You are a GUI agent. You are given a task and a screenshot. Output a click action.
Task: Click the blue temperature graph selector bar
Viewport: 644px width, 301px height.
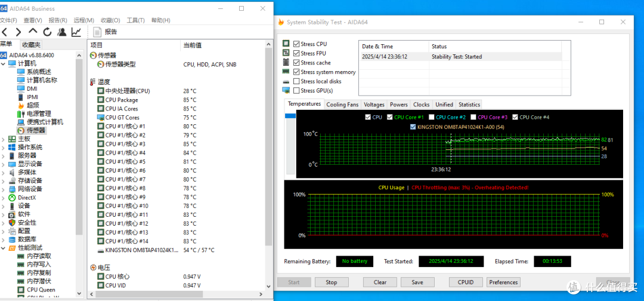290,116
